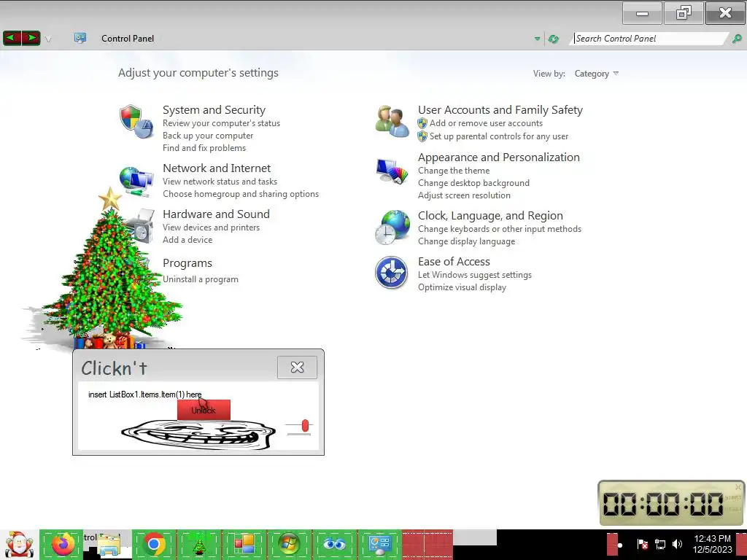Viewport: 747px width, 560px height.
Task: Click Choose homegroup and sharing options
Action: (241, 194)
